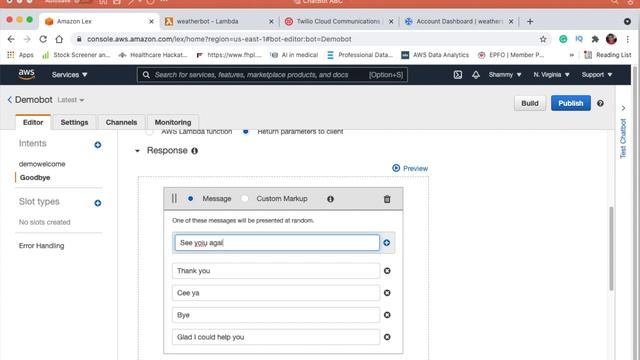
Task: Open the AWS Data Analytics bookmark
Action: pyautogui.click(x=435, y=55)
